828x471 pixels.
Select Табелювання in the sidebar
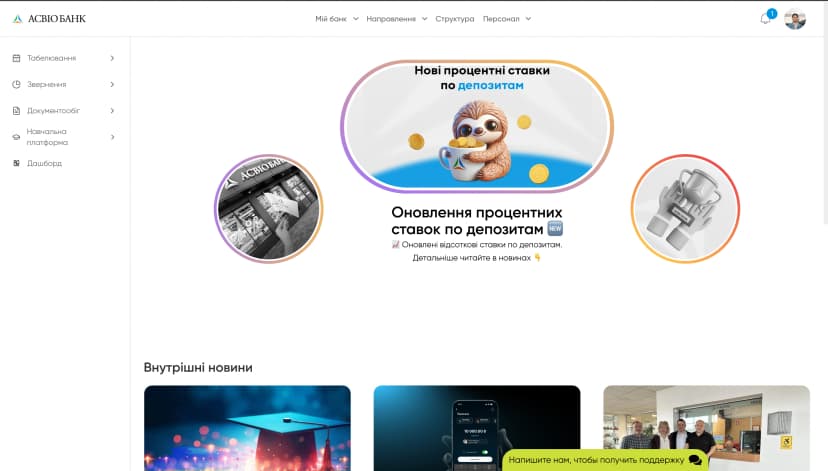51,58
